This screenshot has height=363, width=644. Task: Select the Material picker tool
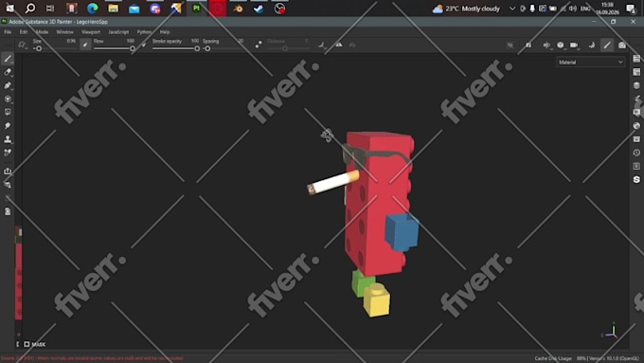(8, 153)
